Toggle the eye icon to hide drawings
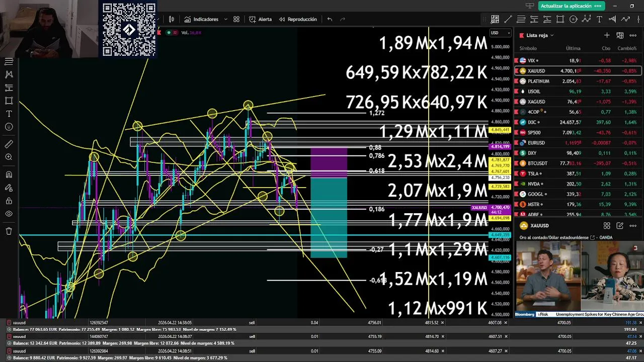Viewport: 644px width, 362px height. point(9,214)
